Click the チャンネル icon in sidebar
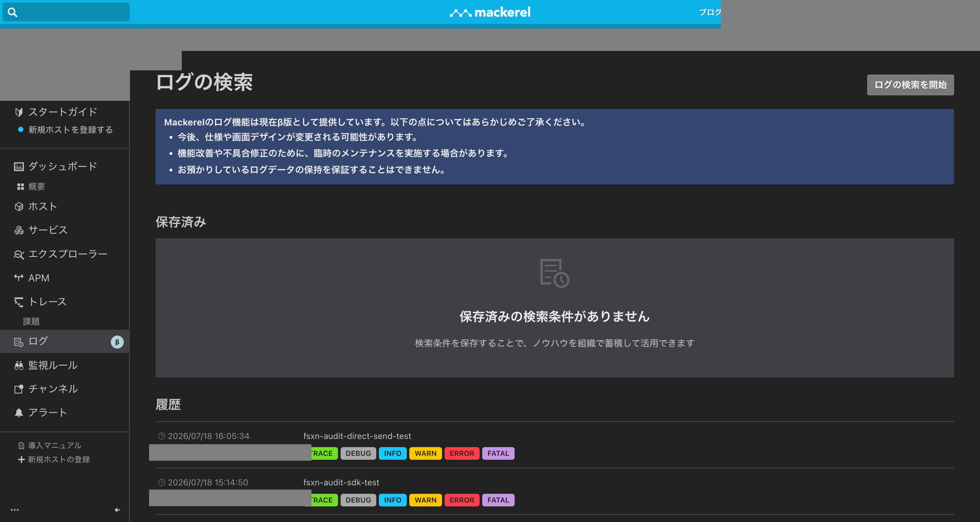Viewport: 980px width, 522px height. tap(19, 389)
